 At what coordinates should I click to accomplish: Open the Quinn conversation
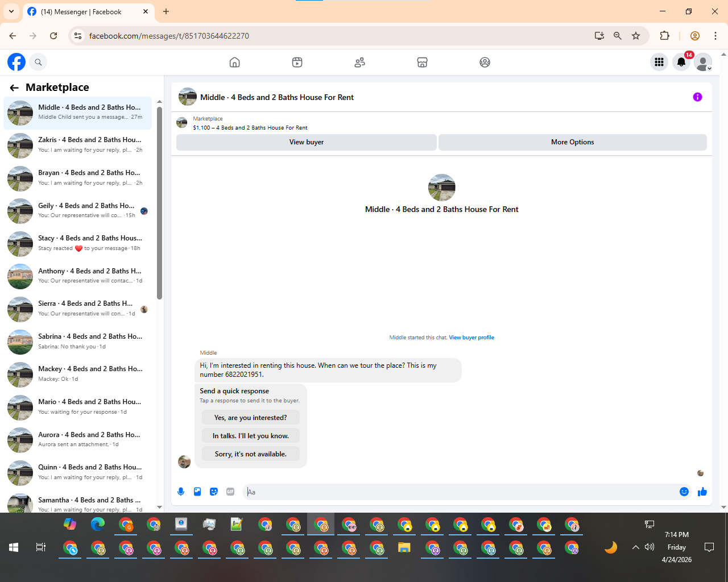tap(78, 473)
